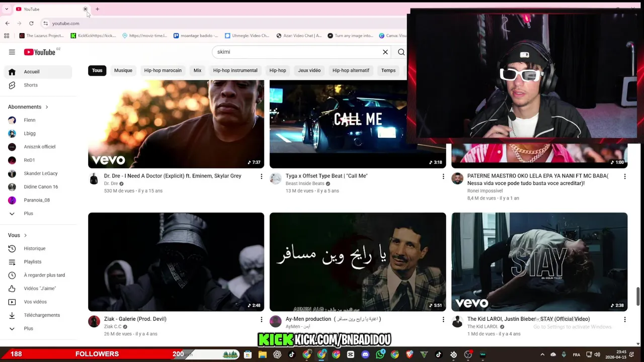This screenshot has width=644, height=362.
Task: Open Shorts from sidebar
Action: 38,85
